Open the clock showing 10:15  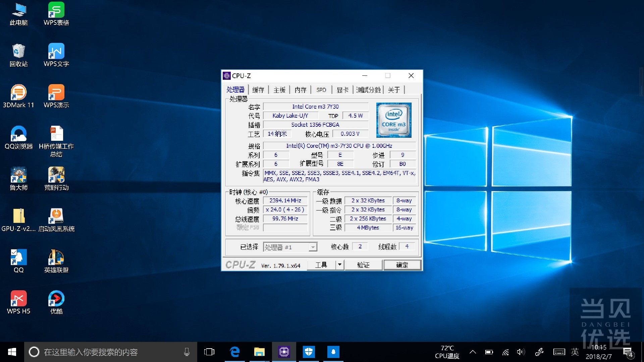(x=599, y=352)
